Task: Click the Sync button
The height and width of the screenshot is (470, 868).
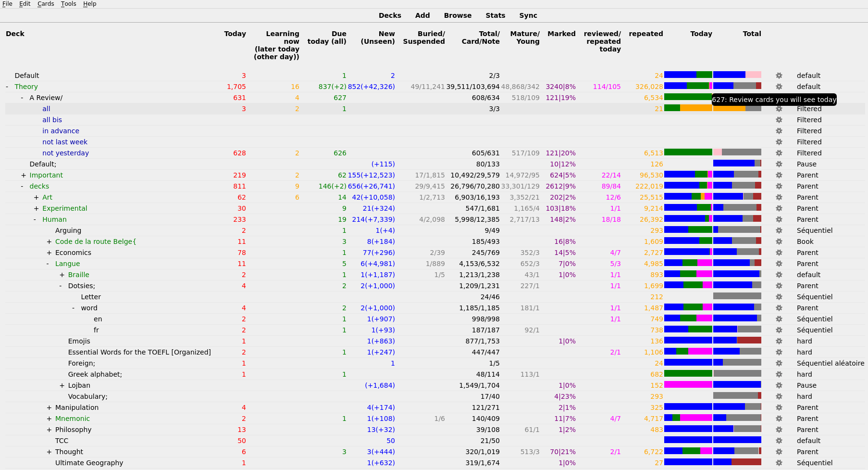Action: coord(528,15)
